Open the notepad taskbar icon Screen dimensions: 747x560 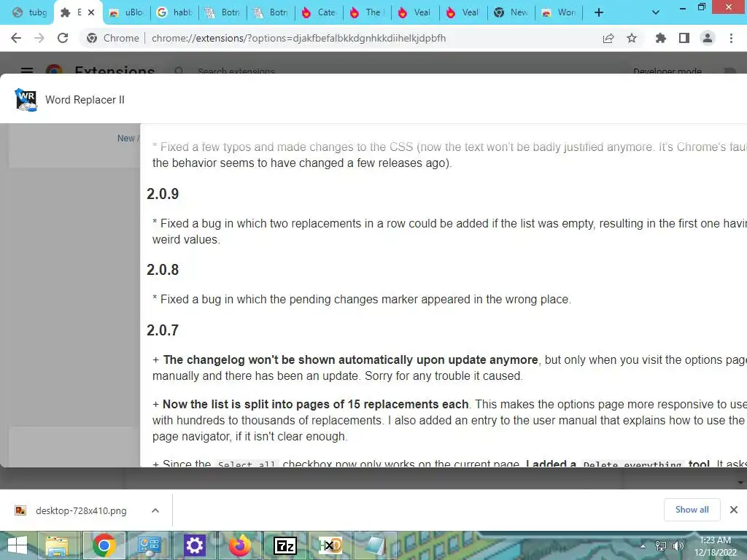click(x=376, y=545)
